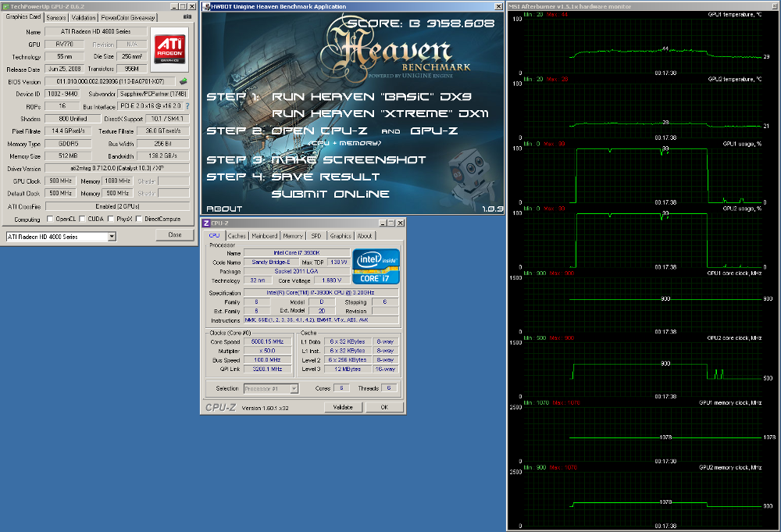Minimize the CPU-Z window
The height and width of the screenshot is (532, 781).
coord(383,223)
